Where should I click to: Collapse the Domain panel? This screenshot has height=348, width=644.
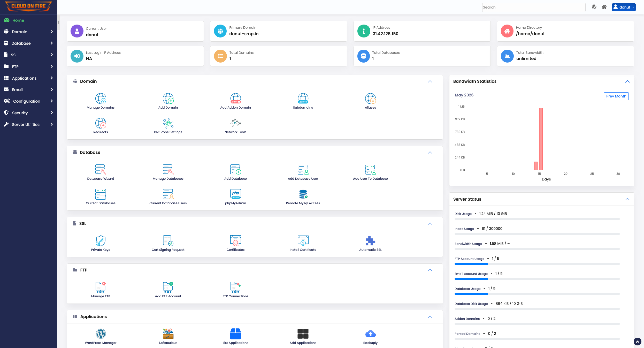[x=430, y=81]
